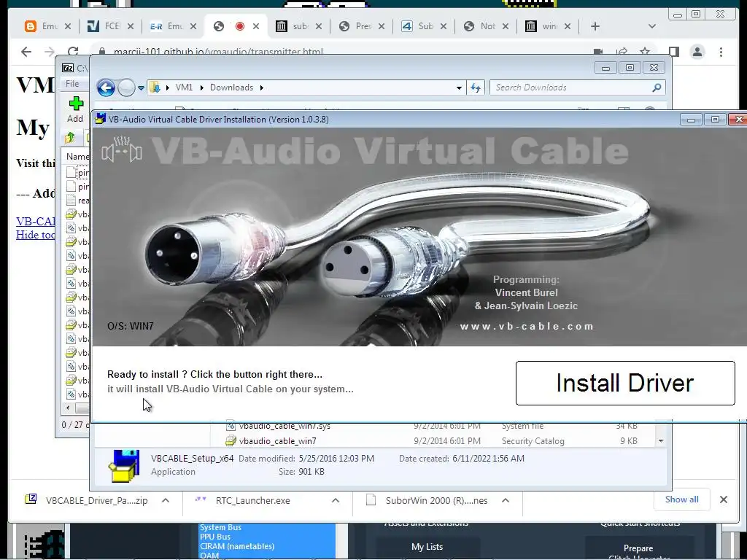Select PPU Bus in the background list
The width and height of the screenshot is (747, 560).
pyautogui.click(x=215, y=537)
